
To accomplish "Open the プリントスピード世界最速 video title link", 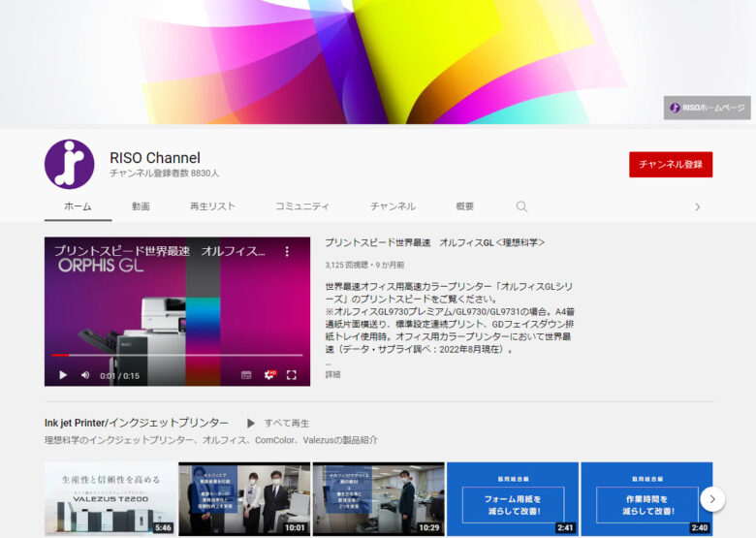I will (x=435, y=242).
